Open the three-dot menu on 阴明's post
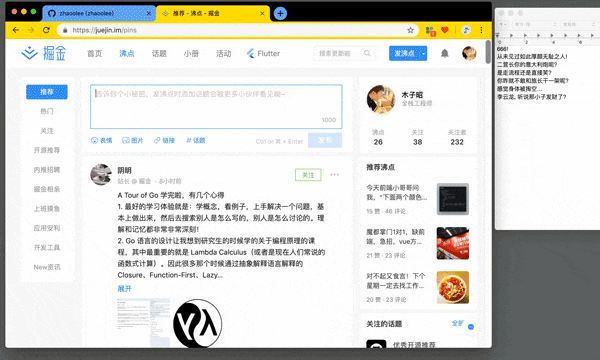The width and height of the screenshot is (600, 360). point(334,174)
